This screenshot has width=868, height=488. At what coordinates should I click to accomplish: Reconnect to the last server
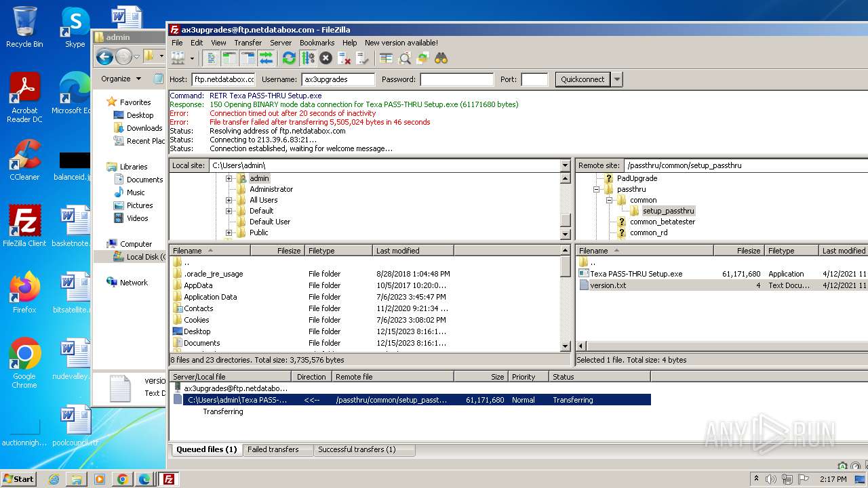[x=362, y=58]
